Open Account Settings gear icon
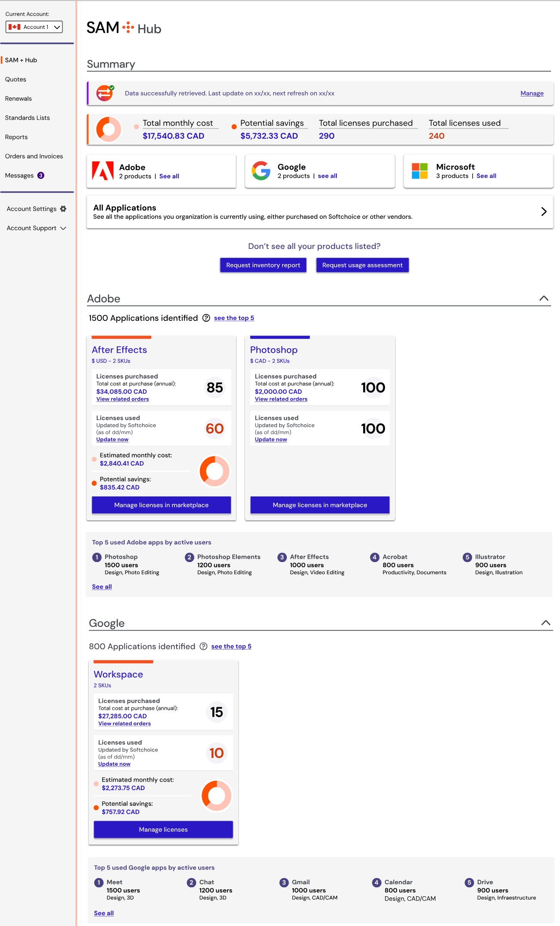The width and height of the screenshot is (560, 926). tap(63, 209)
